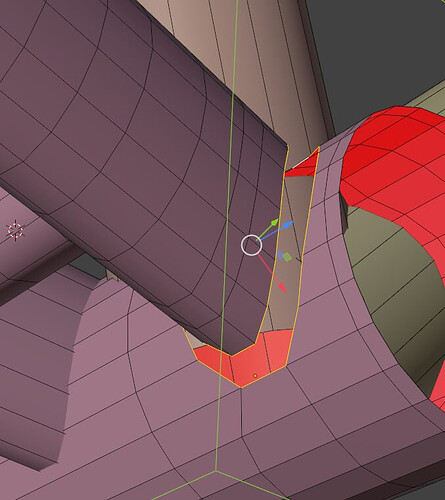
Task: Select the orange vertex dot on the red face
Action: click(255, 376)
